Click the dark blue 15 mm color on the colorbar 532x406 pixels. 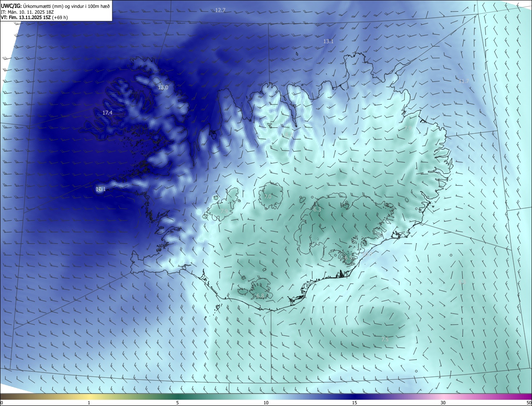(x=355, y=396)
